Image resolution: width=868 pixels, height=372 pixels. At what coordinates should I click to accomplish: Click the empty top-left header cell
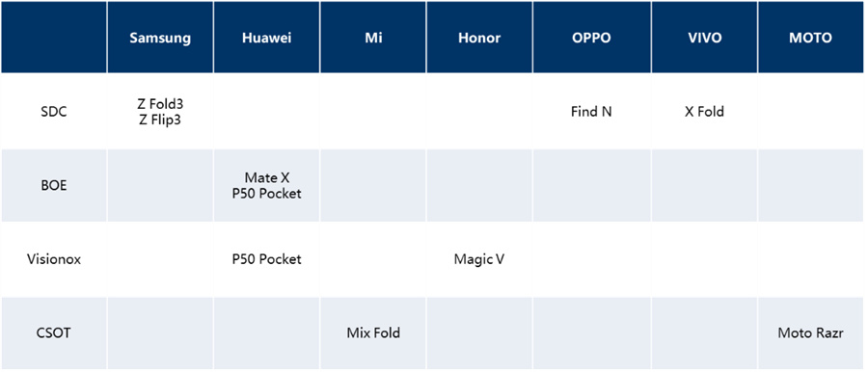tap(54, 38)
